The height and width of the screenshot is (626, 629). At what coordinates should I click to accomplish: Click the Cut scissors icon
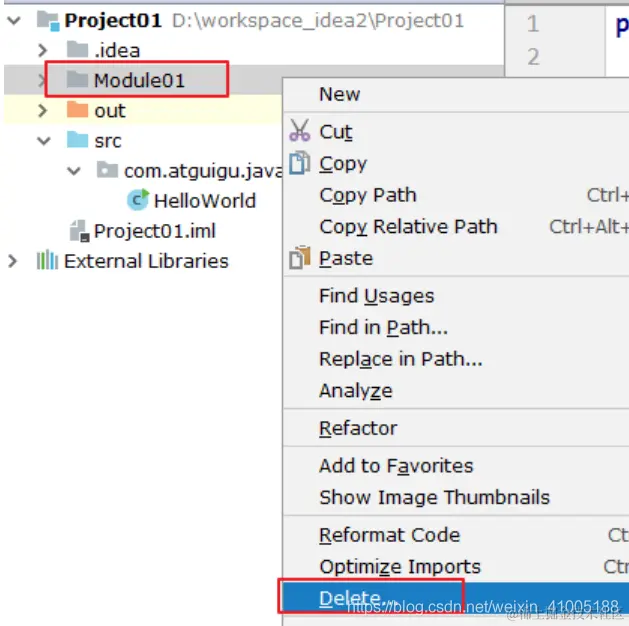300,131
